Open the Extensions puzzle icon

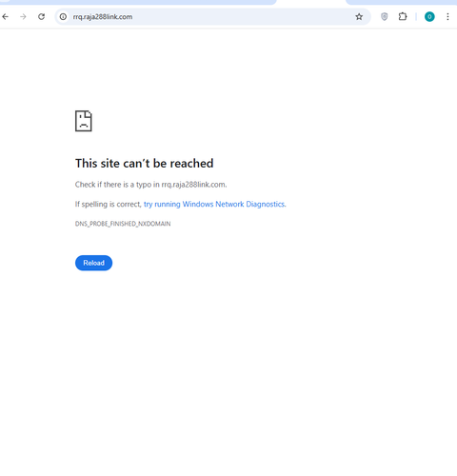pos(403,16)
